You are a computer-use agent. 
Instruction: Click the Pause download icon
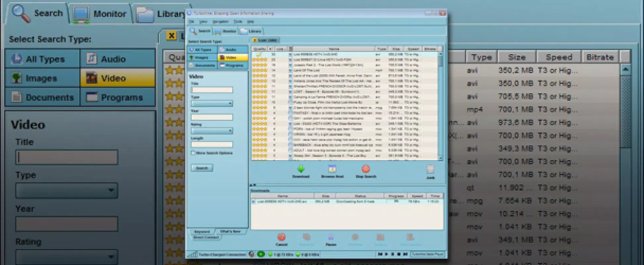click(331, 238)
